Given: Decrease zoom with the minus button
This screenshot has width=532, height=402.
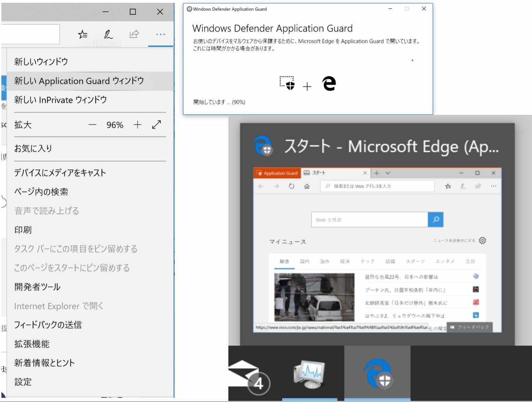Looking at the screenshot, I should [92, 125].
